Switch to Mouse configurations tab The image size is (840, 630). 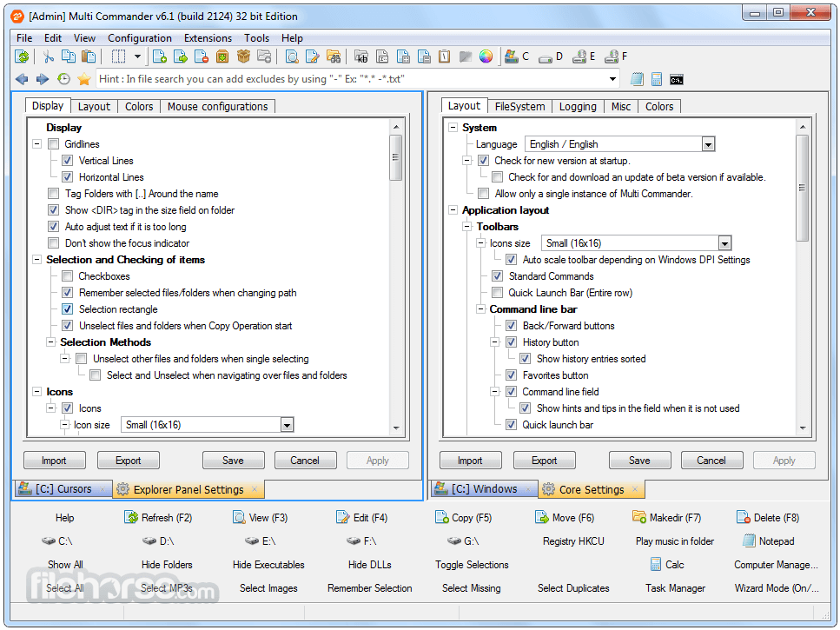pos(217,107)
